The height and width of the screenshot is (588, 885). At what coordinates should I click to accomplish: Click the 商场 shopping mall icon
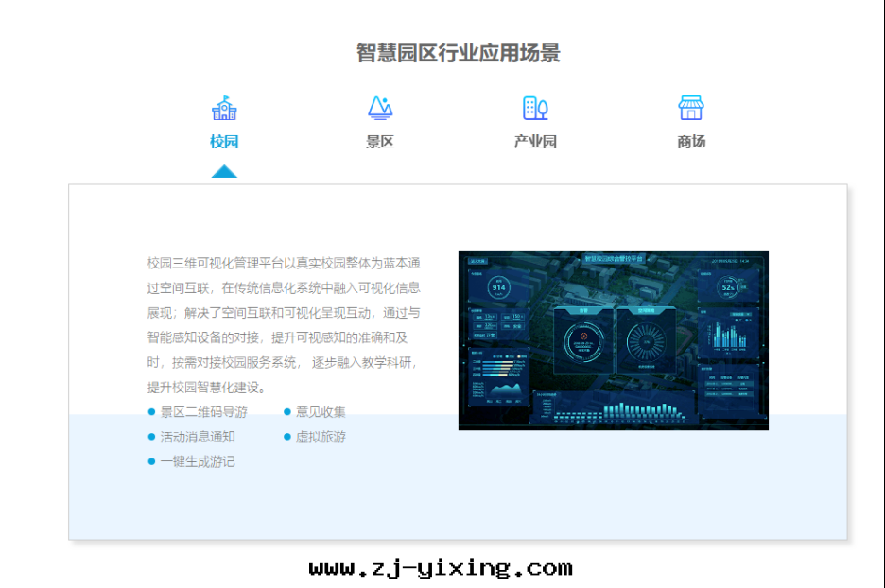click(x=689, y=107)
